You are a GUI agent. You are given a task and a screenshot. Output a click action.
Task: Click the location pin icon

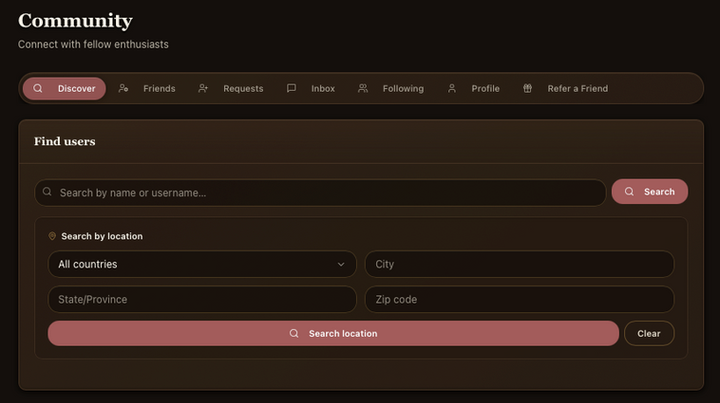click(x=52, y=236)
